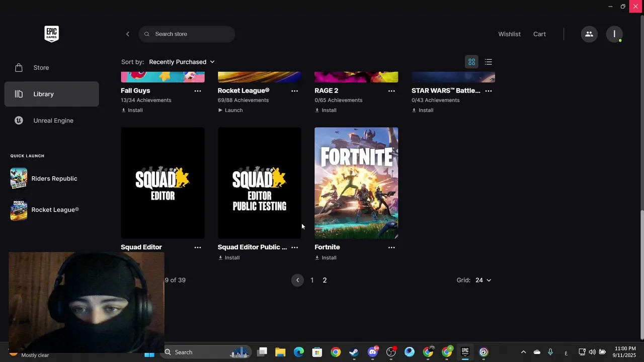Click the Fortnite cover art
Image resolution: width=644 pixels, height=362 pixels.
[x=356, y=183]
